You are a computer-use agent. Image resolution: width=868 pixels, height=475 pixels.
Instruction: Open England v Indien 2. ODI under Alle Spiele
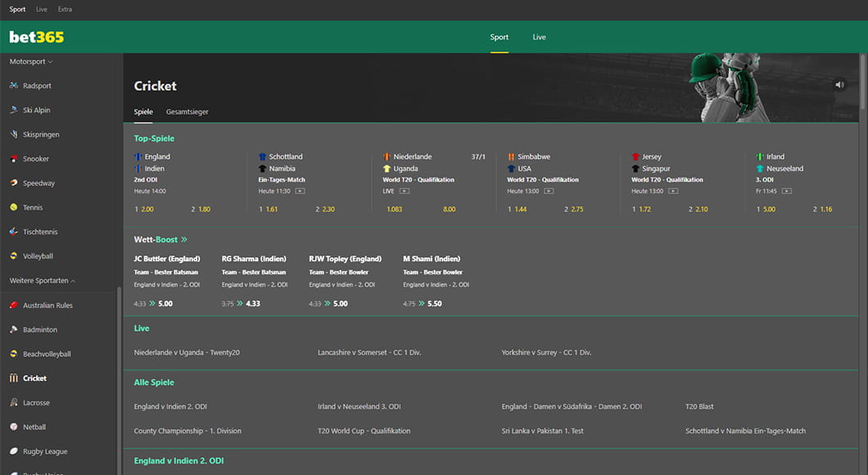pos(170,407)
